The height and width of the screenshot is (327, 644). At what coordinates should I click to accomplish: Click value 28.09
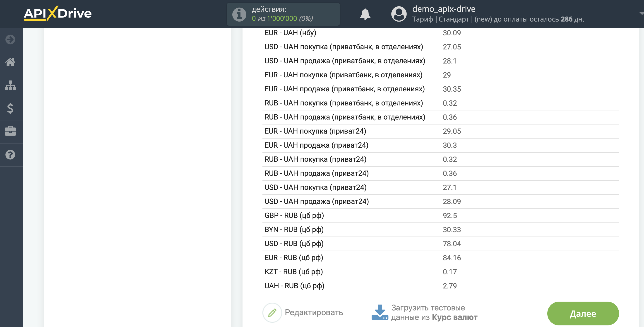click(452, 201)
